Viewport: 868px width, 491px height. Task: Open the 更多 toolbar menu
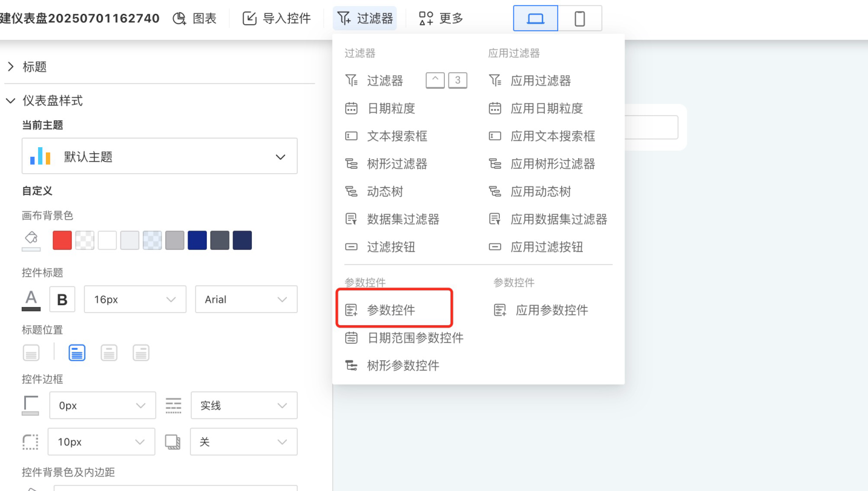[441, 19]
